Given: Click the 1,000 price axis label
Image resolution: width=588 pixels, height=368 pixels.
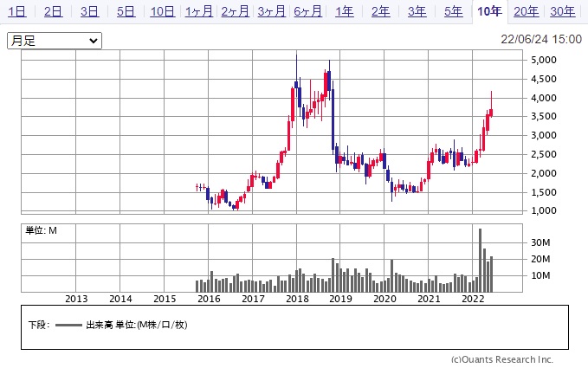Looking at the screenshot, I should pos(543,210).
